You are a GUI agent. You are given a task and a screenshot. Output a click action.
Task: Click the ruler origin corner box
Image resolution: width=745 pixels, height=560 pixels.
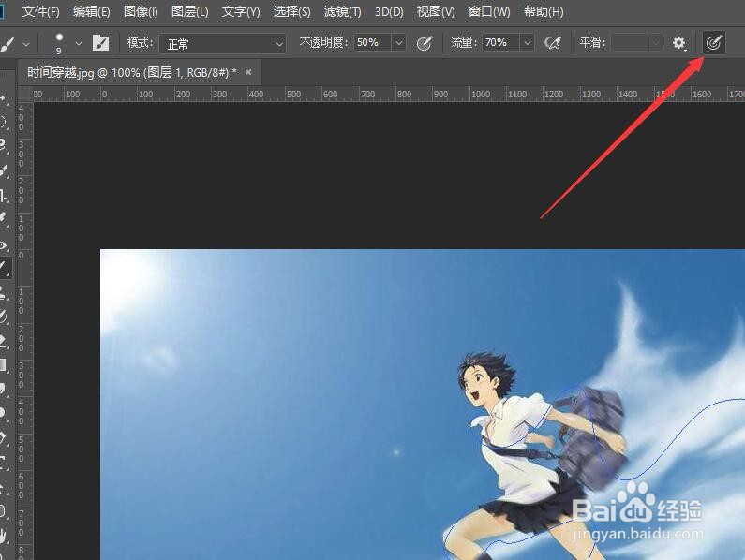pos(24,94)
